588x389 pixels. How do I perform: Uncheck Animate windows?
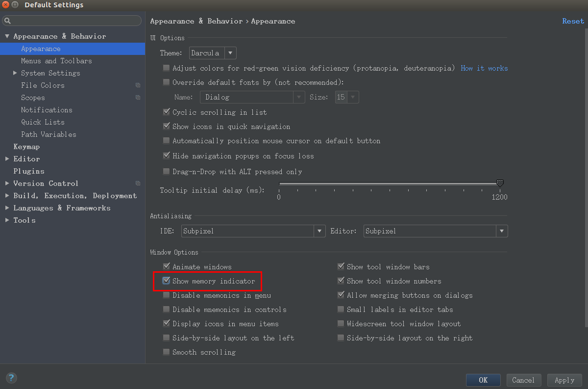167,267
